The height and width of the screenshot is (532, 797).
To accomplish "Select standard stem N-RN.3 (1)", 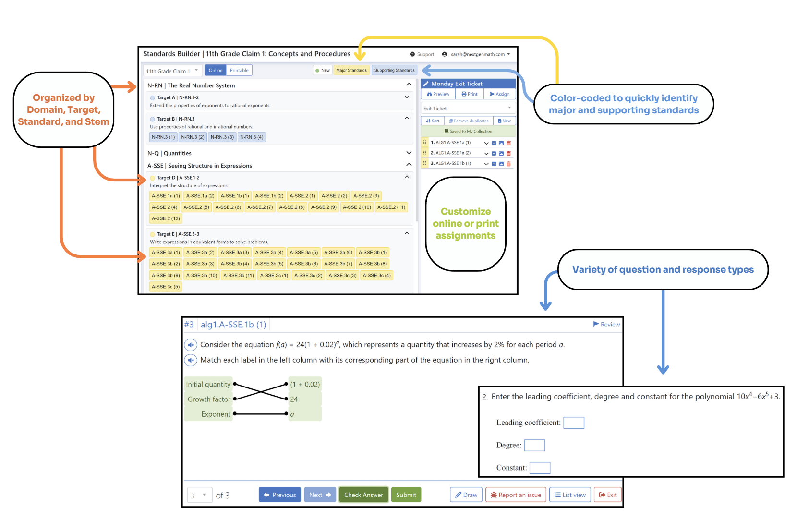I will click(x=163, y=137).
